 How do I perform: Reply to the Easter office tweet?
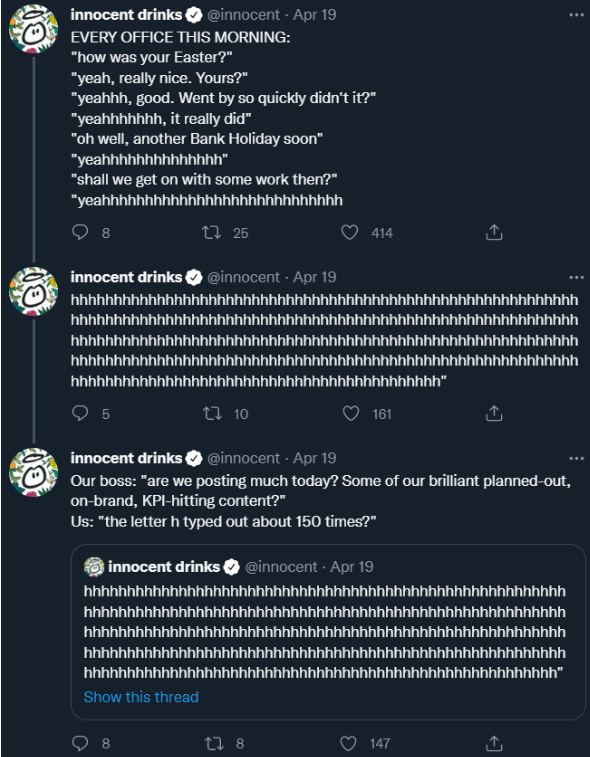click(80, 233)
